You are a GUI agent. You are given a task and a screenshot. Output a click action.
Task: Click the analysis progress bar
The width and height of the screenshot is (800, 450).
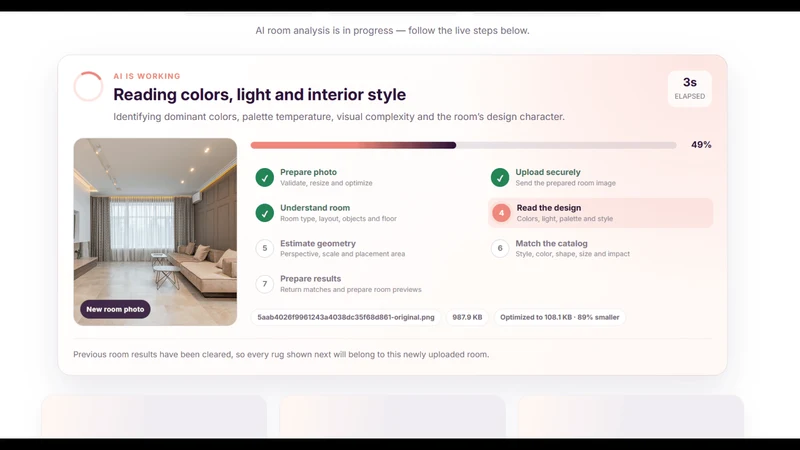coord(463,145)
